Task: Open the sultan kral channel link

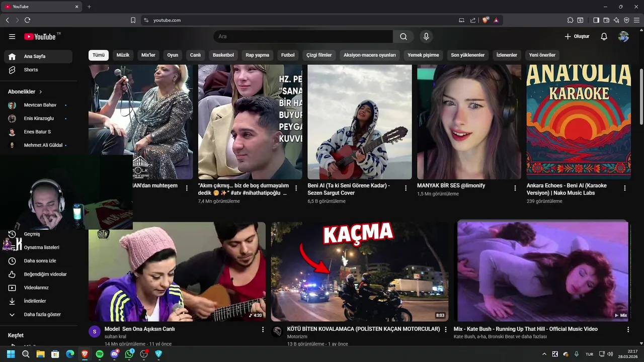Action: point(115,336)
